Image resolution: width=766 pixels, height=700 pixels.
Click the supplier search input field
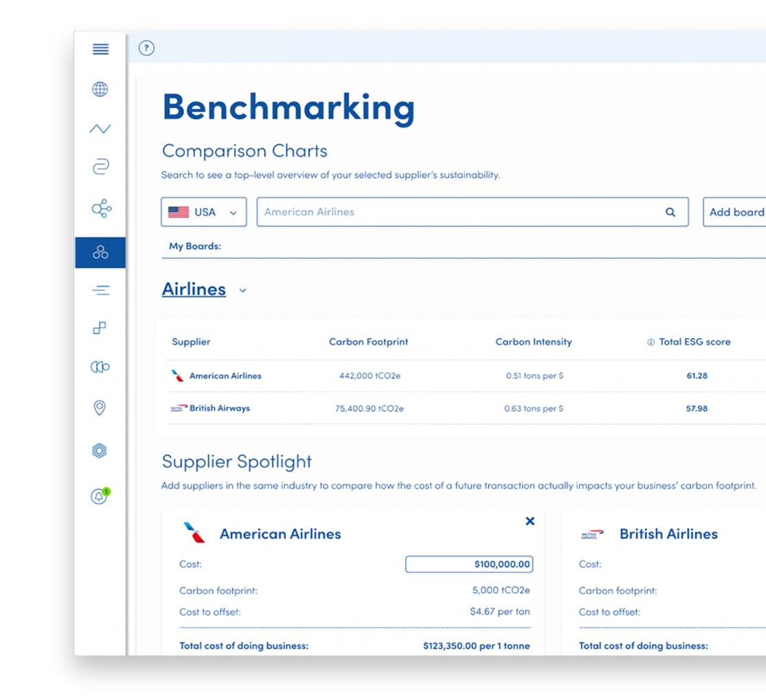click(473, 212)
